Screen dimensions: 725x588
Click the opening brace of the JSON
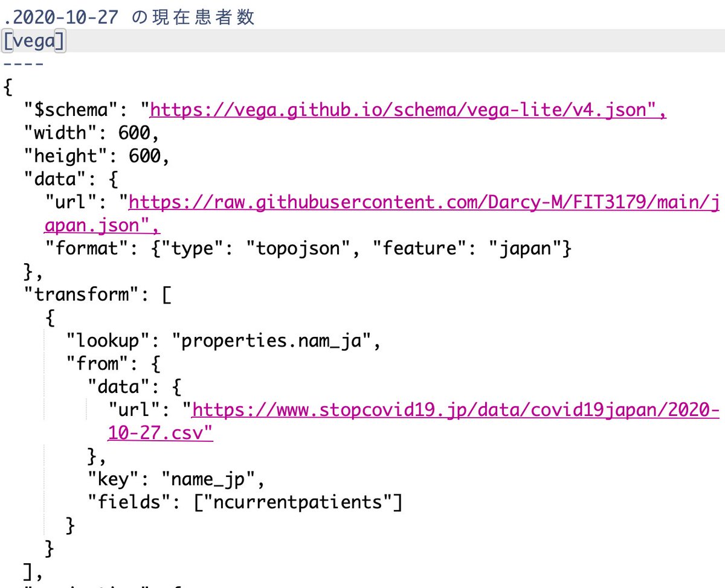click(7, 86)
